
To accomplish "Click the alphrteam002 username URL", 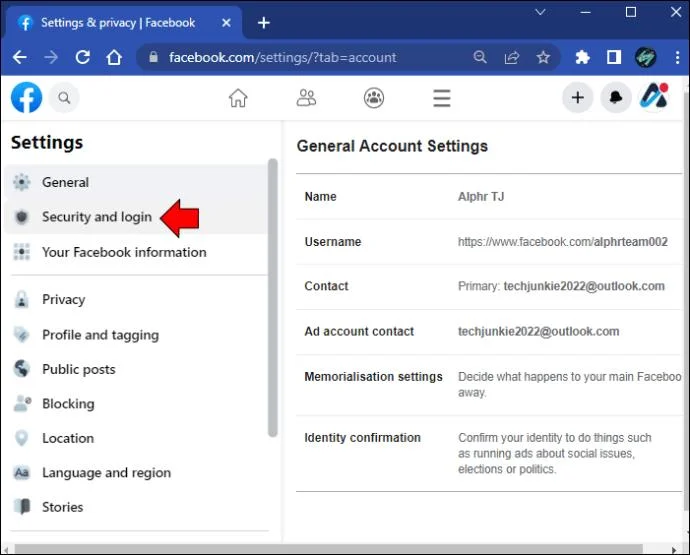I will (563, 242).
